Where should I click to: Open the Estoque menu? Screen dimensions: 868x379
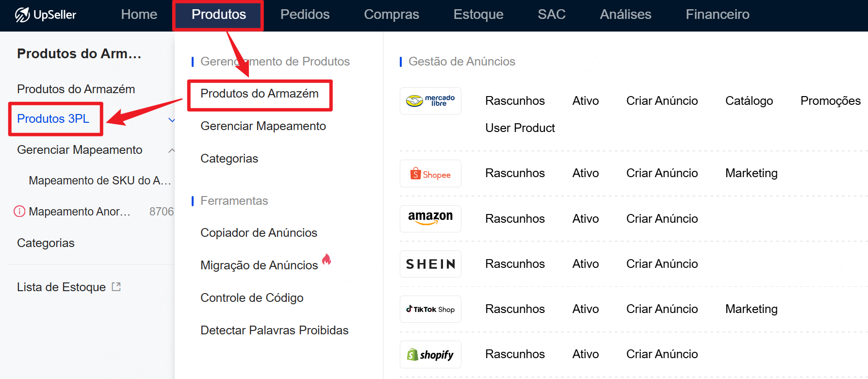pyautogui.click(x=478, y=15)
